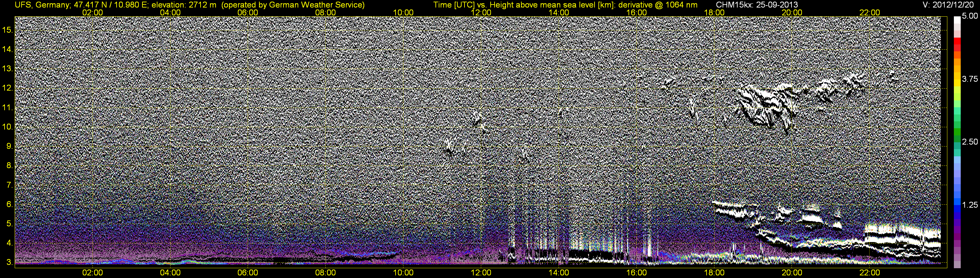Click the '14.' height axis label
Screen dimensions: 980x278
pos(8,49)
